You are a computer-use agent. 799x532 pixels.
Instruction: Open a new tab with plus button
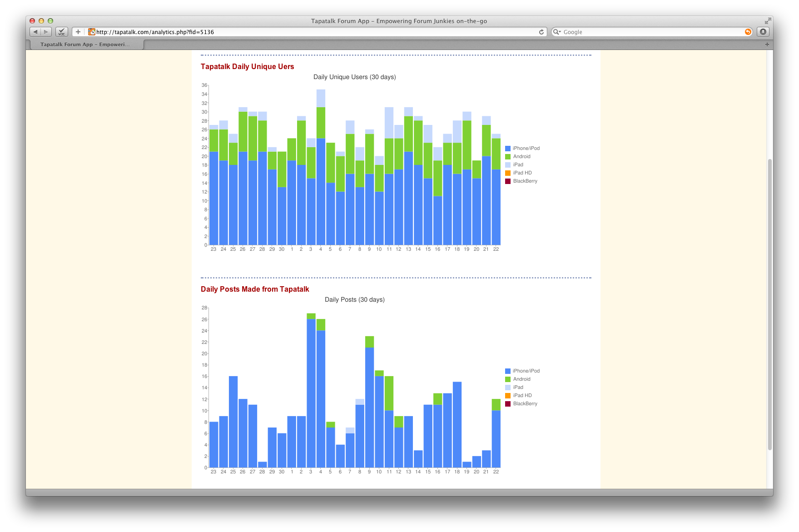pyautogui.click(x=767, y=45)
